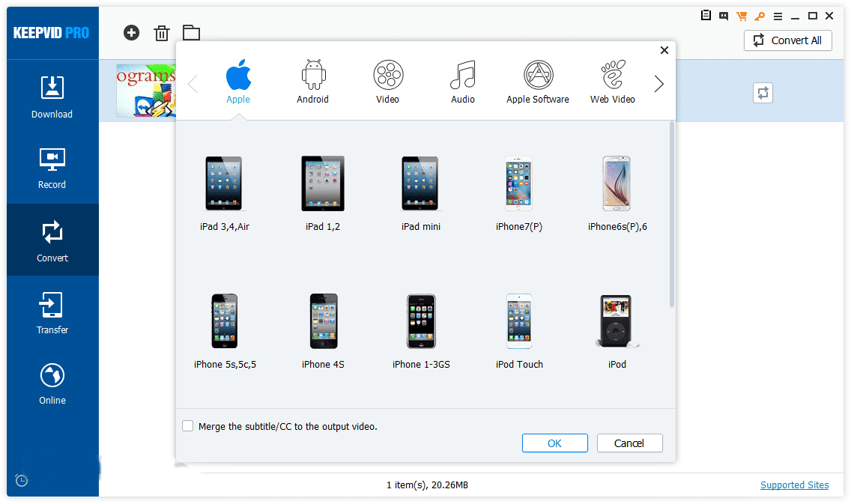851x504 pixels.
Task: Select the iPhone 5s,5c,5 device preset
Action: 225,332
